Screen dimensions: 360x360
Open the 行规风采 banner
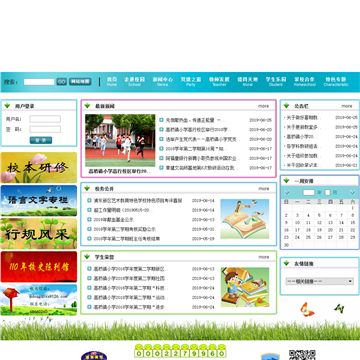click(x=39, y=234)
